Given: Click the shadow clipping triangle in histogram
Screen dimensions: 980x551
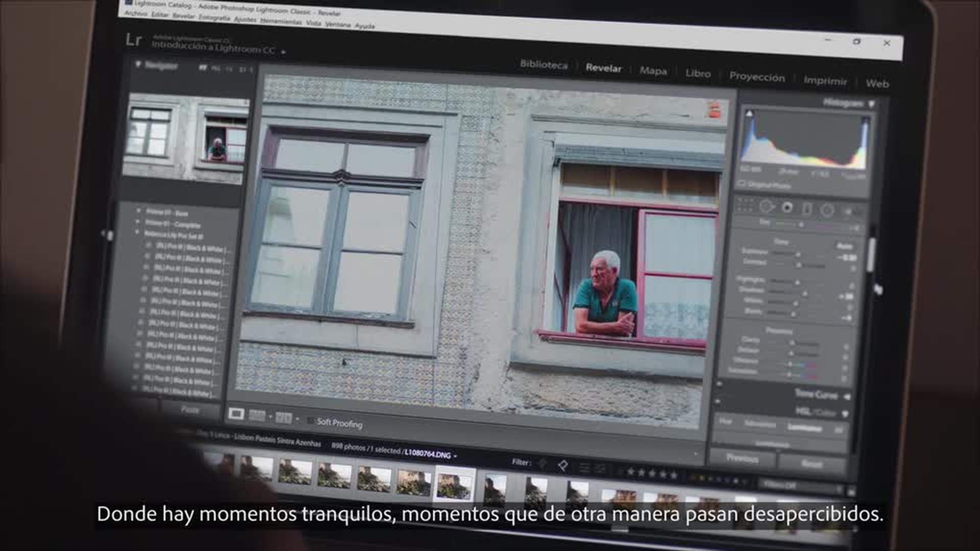Looking at the screenshot, I should tap(749, 113).
